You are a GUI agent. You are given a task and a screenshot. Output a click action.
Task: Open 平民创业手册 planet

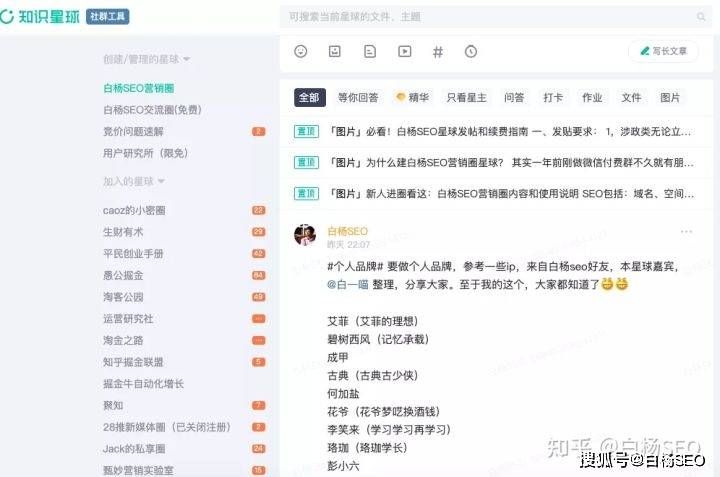coord(133,254)
